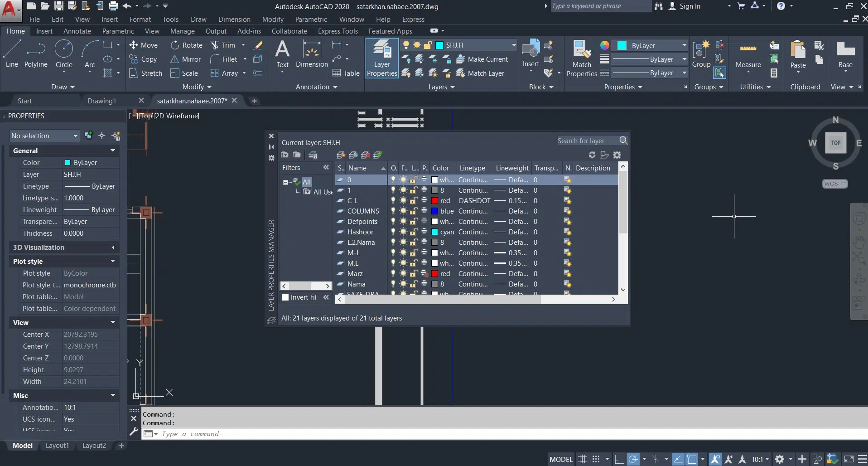Open the layer manager settings gear
The image size is (868, 466).
point(617,155)
